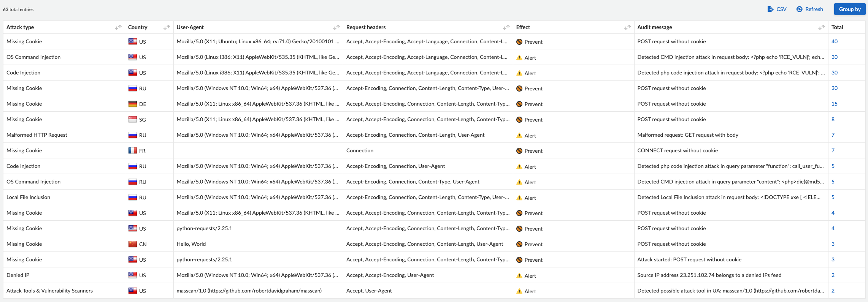Click the Singapore flag next to SG
Image resolution: width=868 pixels, height=302 pixels.
point(133,120)
